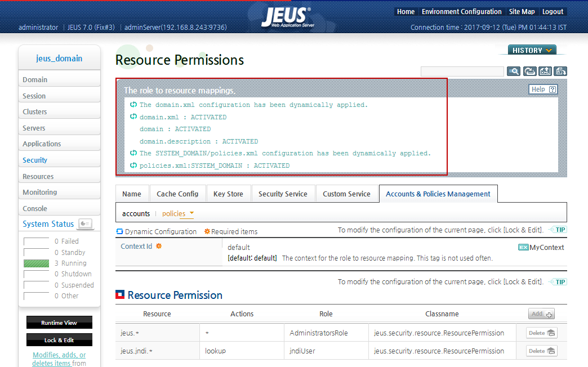Click the EX example icon beside MyContext

click(x=523, y=247)
